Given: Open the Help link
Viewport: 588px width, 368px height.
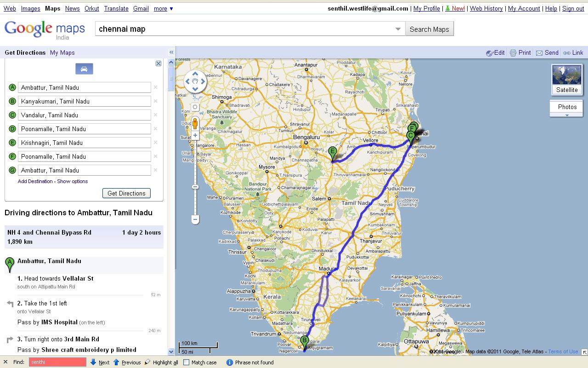Looking at the screenshot, I should point(551,8).
